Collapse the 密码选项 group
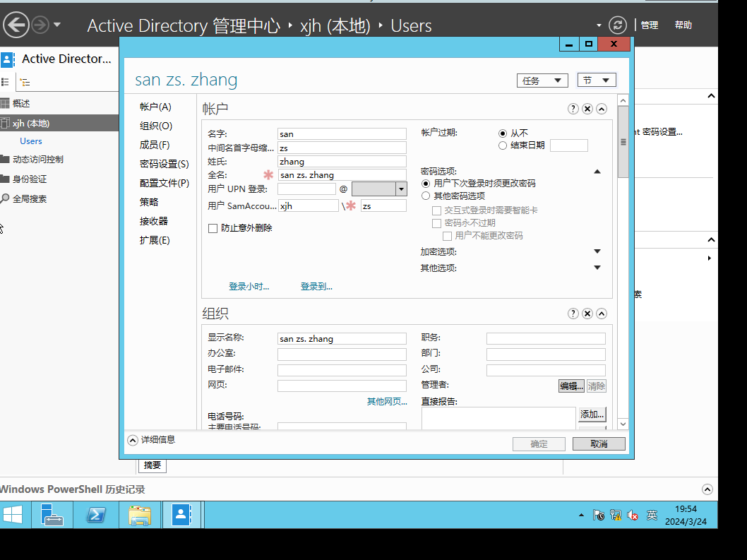This screenshot has width=747, height=560. point(597,172)
